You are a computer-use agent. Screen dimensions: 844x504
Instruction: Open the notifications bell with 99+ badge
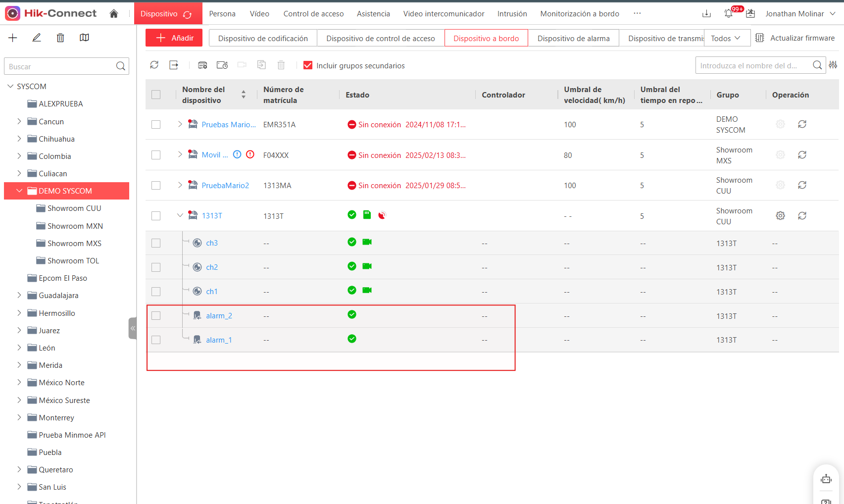coord(729,14)
